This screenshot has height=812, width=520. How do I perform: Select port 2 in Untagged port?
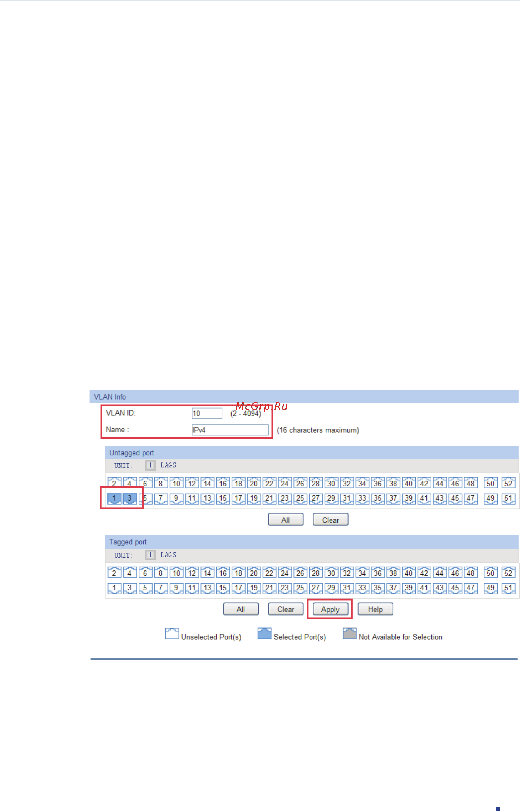[115, 483]
